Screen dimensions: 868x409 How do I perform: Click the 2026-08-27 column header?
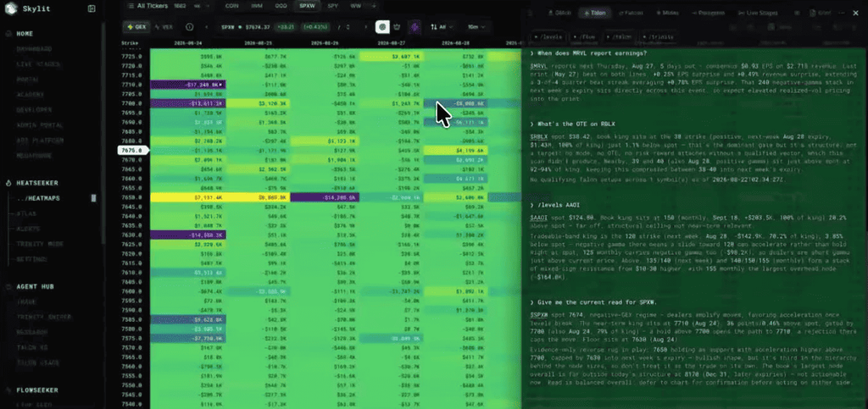click(392, 42)
